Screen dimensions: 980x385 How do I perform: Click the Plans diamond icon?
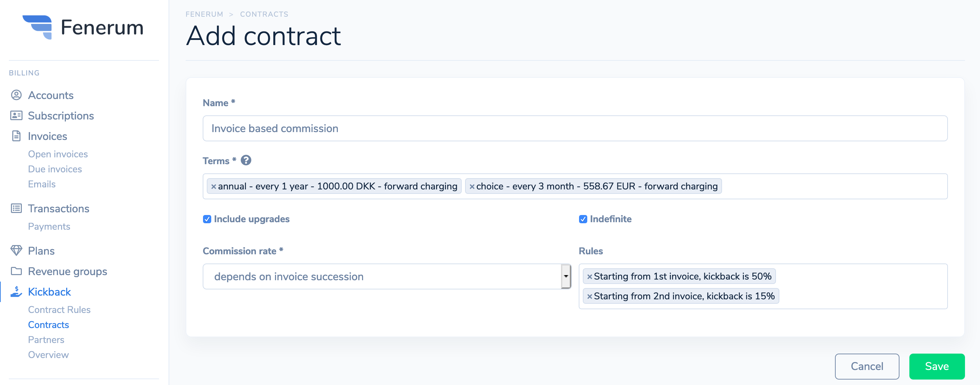(x=16, y=250)
